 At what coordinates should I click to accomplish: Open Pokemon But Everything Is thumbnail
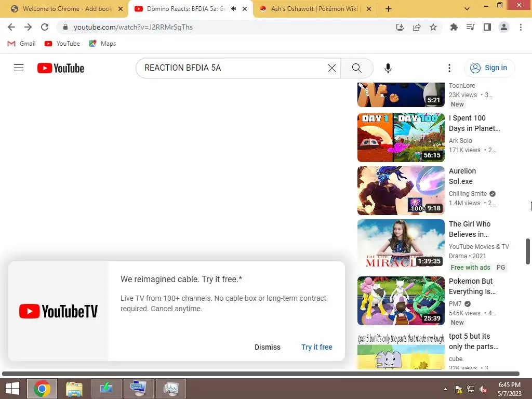coord(401,301)
